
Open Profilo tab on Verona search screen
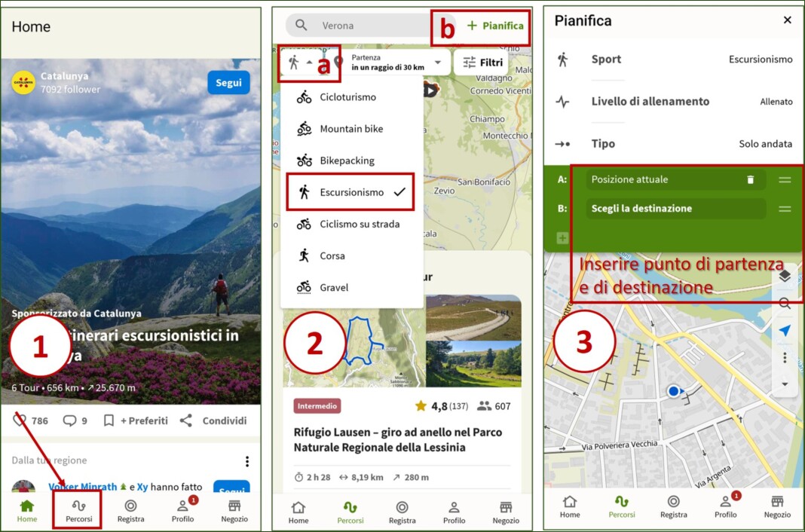455,513
